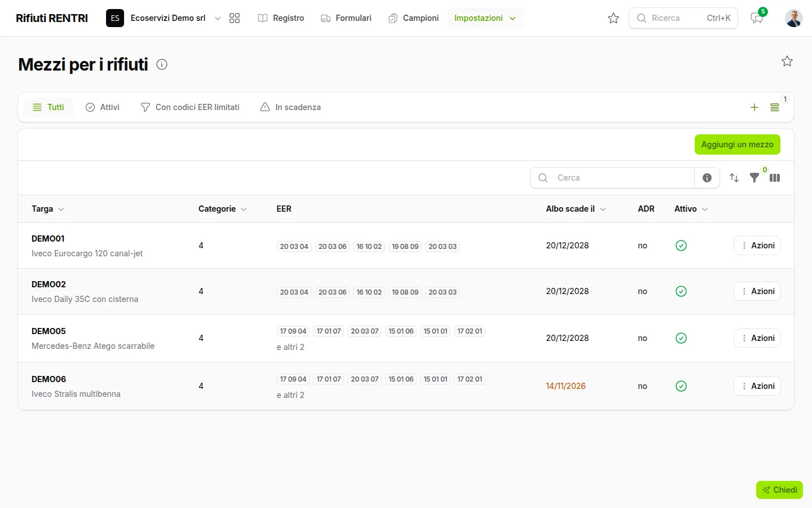Open the sort arrows icon
Viewport: 812px width, 508px height.
click(734, 178)
